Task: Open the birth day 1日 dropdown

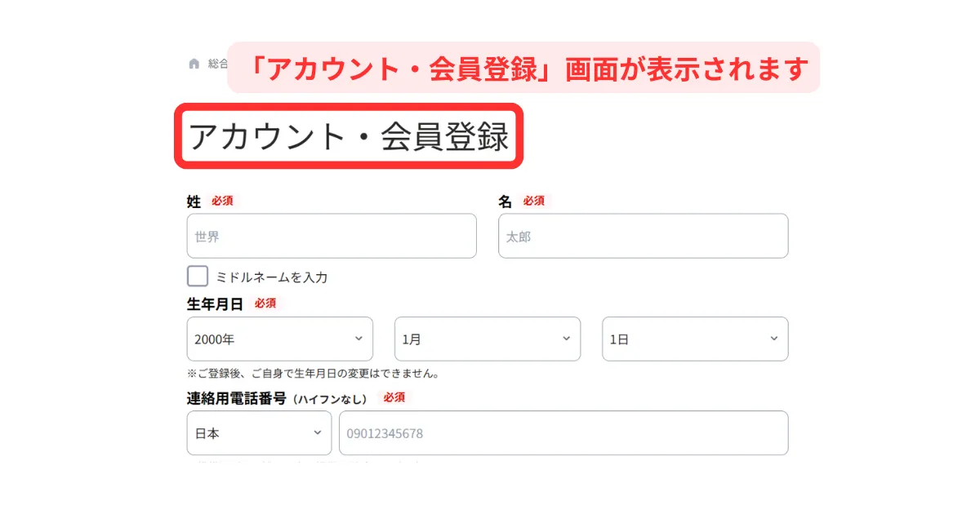Action: point(695,339)
